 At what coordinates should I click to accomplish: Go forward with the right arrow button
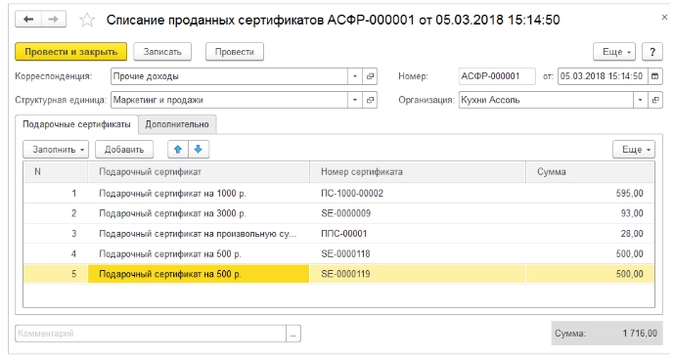[53, 19]
